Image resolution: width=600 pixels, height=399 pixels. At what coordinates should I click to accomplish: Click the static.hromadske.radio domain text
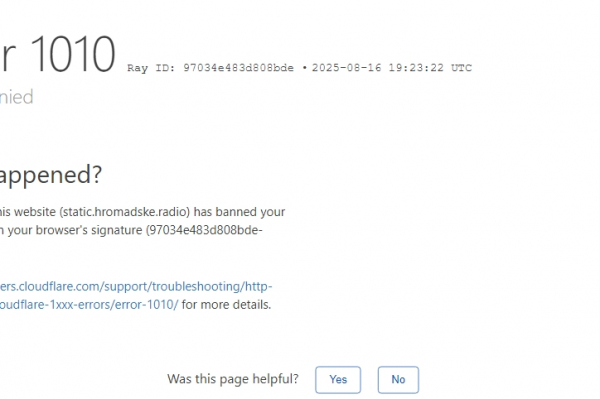pos(124,212)
